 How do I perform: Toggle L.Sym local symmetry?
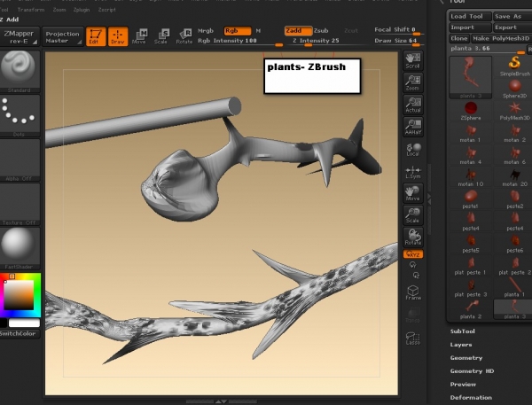click(x=412, y=172)
